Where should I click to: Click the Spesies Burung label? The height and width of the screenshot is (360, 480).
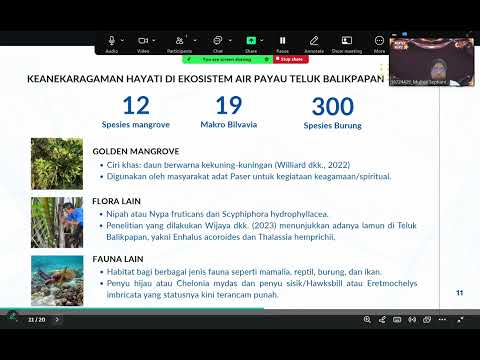point(333,126)
